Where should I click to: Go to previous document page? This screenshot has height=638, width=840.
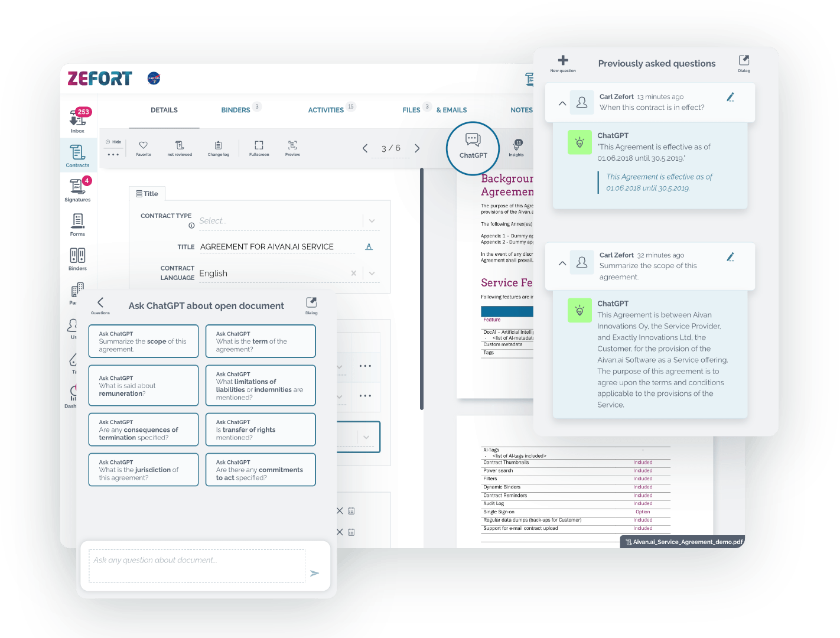[x=365, y=148]
